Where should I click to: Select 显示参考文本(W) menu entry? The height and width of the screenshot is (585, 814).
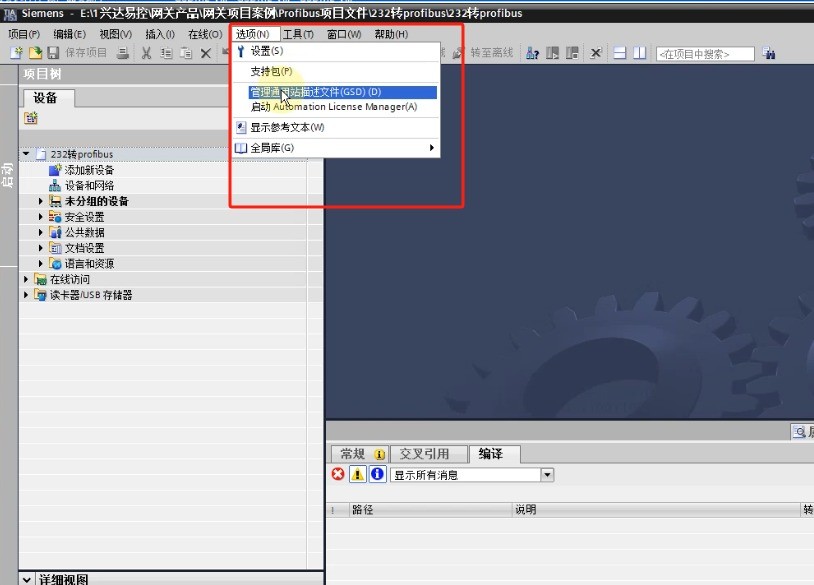coord(336,127)
